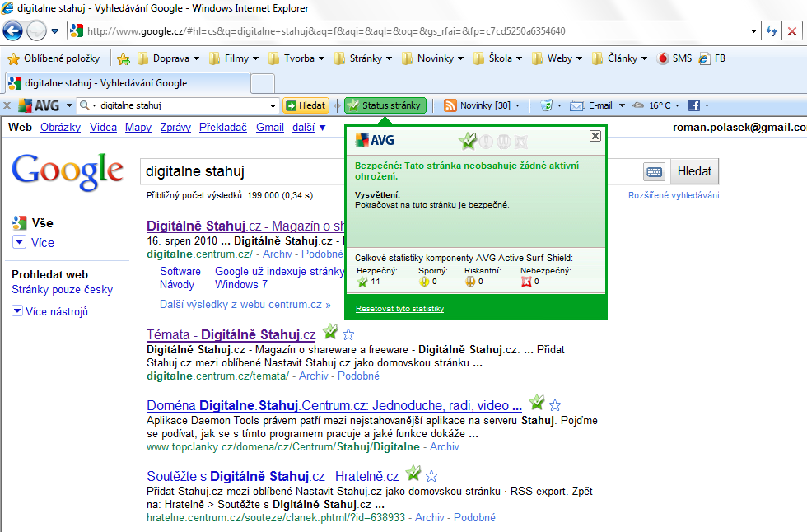Expand Více nástrojů options
This screenshot has height=532, width=807.
(x=50, y=311)
